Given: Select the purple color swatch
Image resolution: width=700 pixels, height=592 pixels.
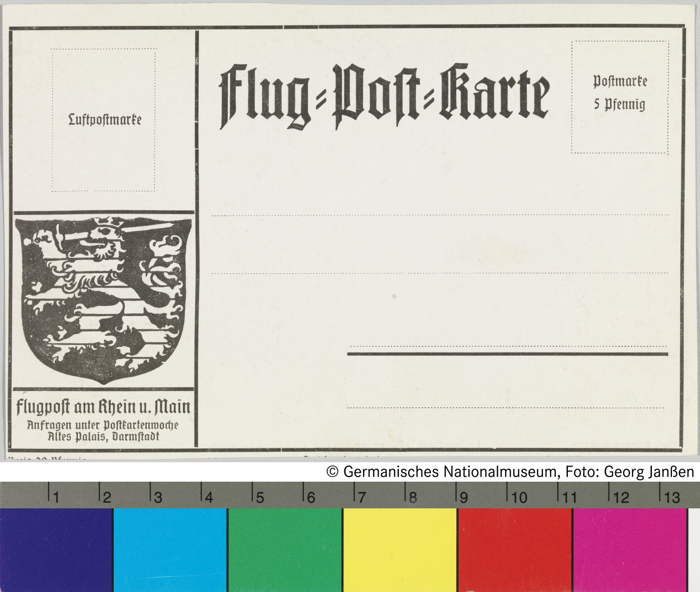Looking at the screenshot, I should pyautogui.click(x=56, y=550).
